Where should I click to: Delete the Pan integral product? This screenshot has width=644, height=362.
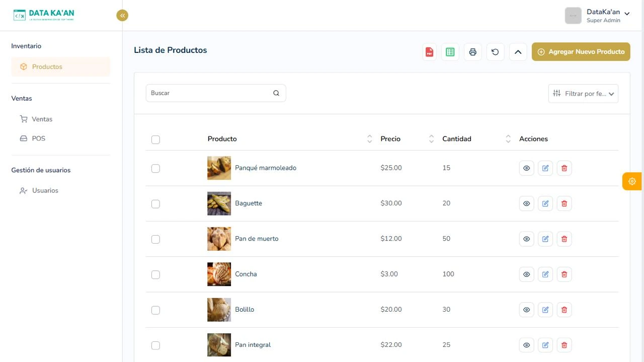pyautogui.click(x=564, y=345)
